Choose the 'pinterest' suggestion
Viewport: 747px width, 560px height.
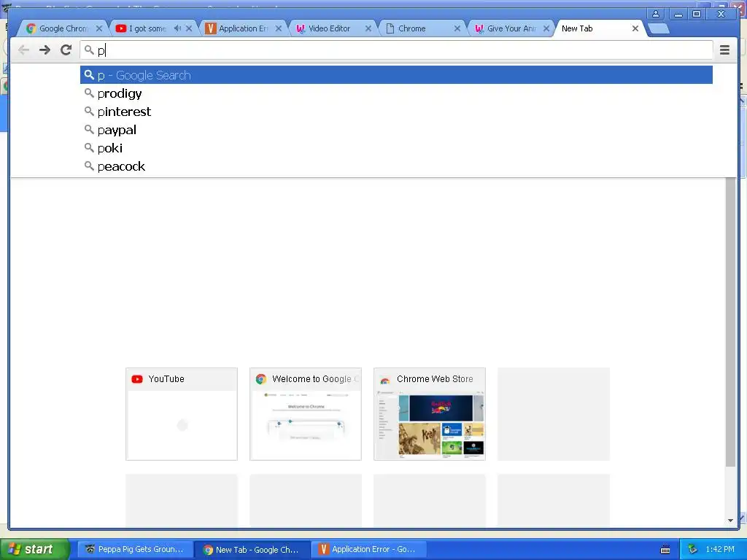click(x=396, y=112)
